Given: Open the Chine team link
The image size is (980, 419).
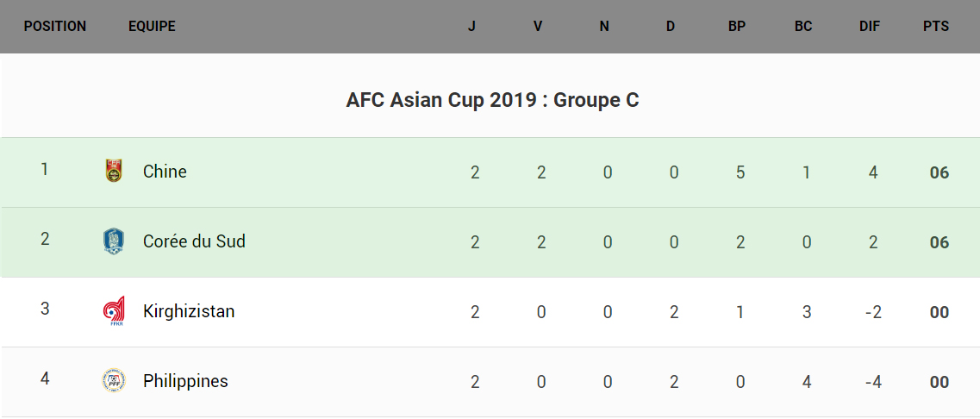Looking at the screenshot, I should 165,172.
